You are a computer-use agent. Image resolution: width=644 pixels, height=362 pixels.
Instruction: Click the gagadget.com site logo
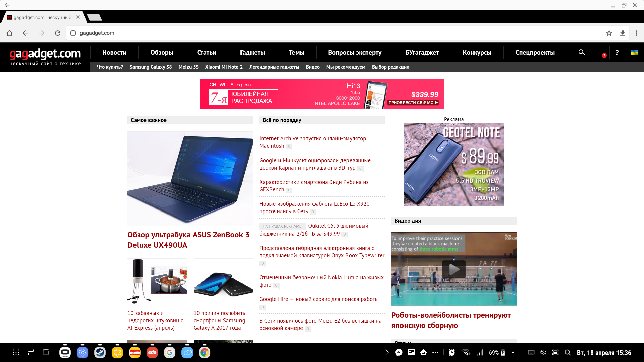pyautogui.click(x=45, y=57)
